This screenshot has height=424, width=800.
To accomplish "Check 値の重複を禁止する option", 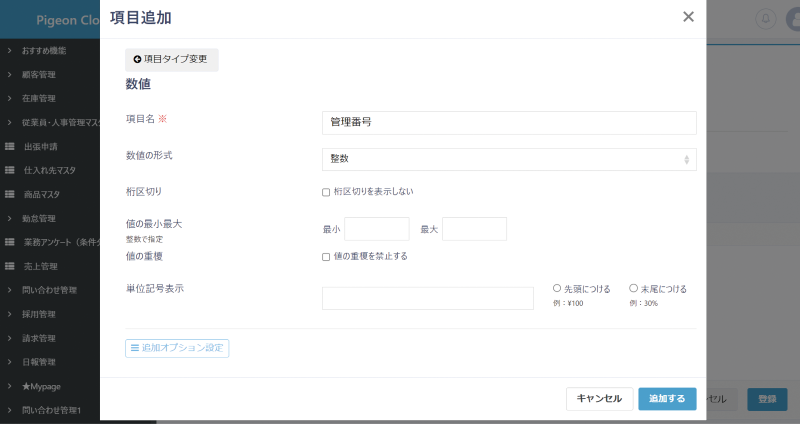I will [x=326, y=257].
